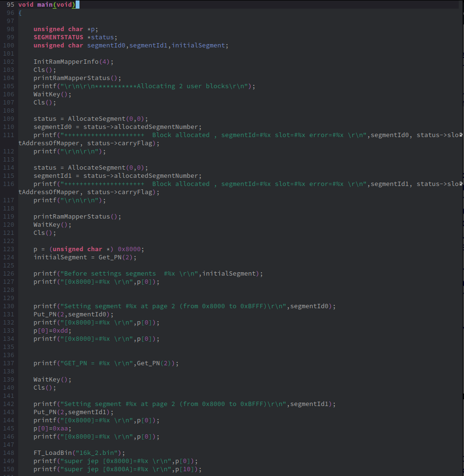
Task: Click 'printRamMapperStatus();' on line 104
Action: tap(78, 78)
